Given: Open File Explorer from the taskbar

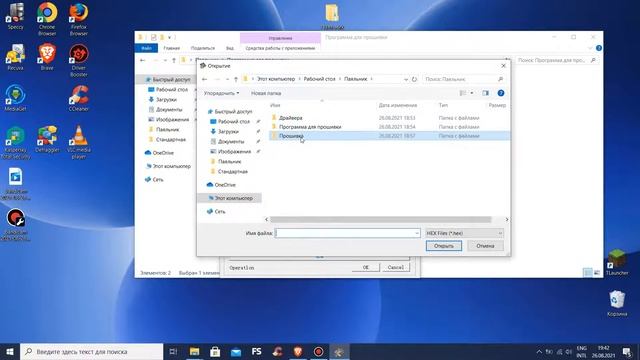Looking at the screenshot, I should coord(194,351).
